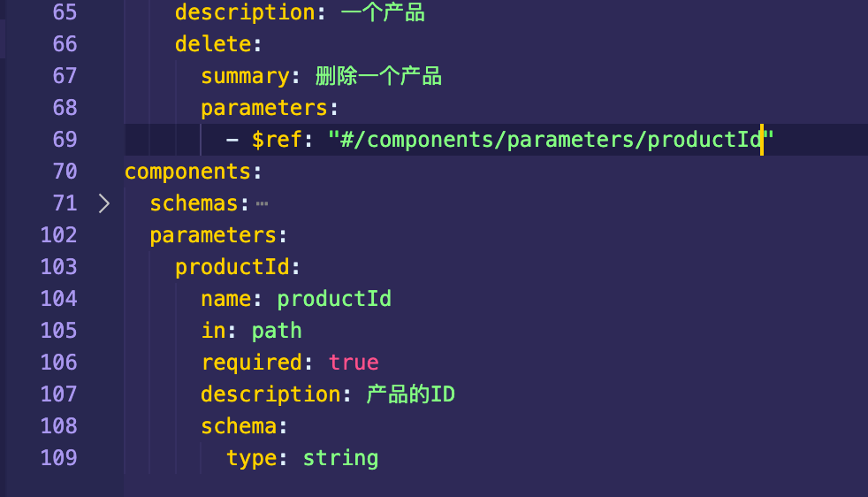Click the parameters key on line 102
Image resolution: width=868 pixels, height=497 pixels.
click(x=213, y=235)
